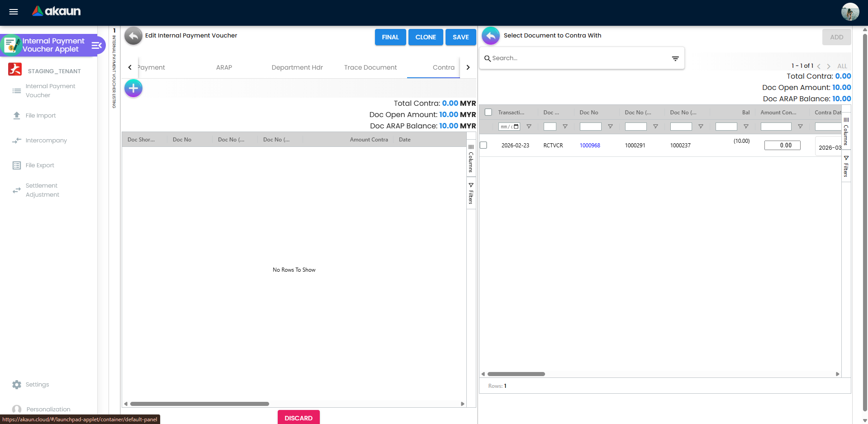Click the user avatar
Screen dimensions: 868x424
pos(849,12)
